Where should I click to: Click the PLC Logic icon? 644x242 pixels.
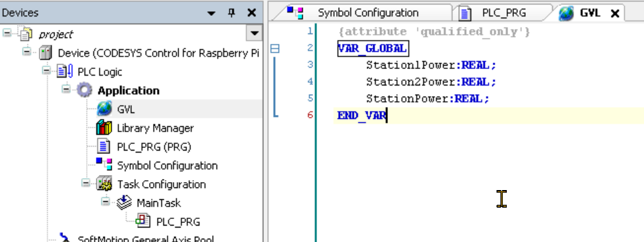point(65,72)
